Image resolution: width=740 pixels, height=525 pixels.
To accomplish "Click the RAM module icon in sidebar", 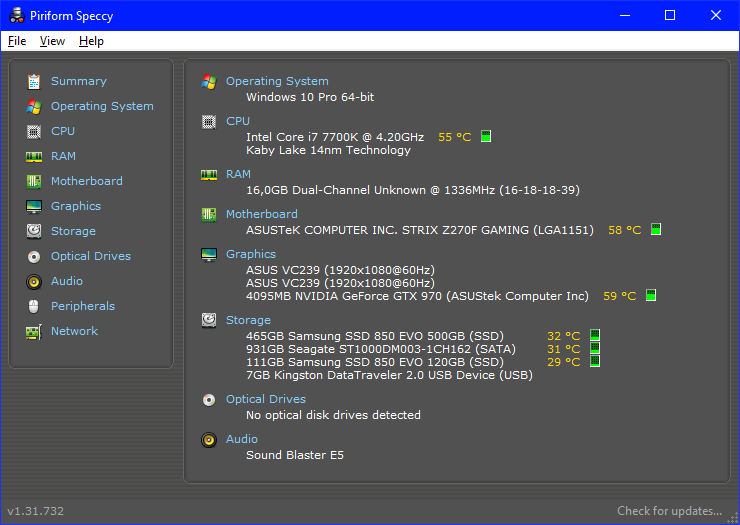I will point(34,156).
